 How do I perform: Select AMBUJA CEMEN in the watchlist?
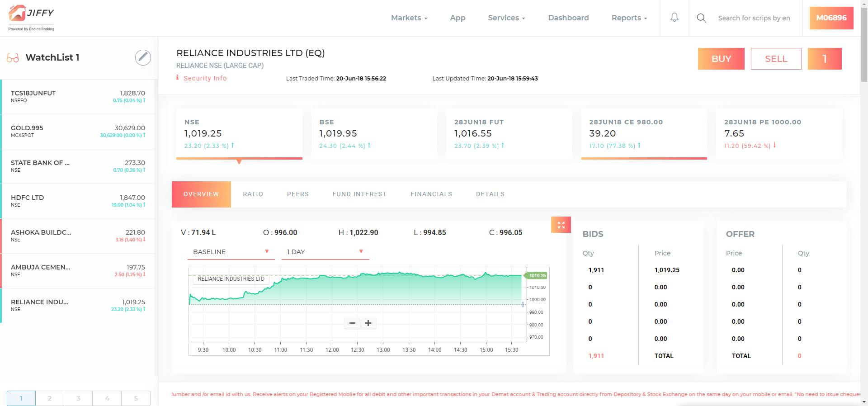[x=78, y=270]
